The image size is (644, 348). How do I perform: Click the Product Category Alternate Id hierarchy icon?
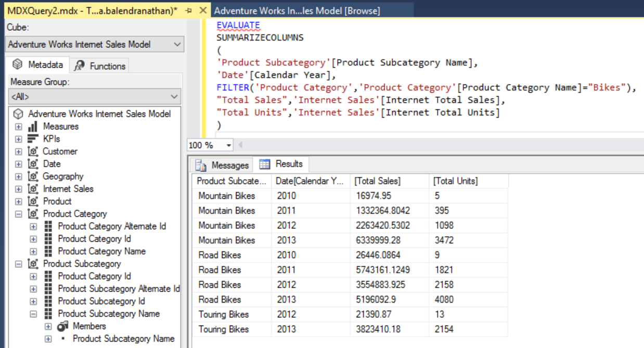coord(48,226)
